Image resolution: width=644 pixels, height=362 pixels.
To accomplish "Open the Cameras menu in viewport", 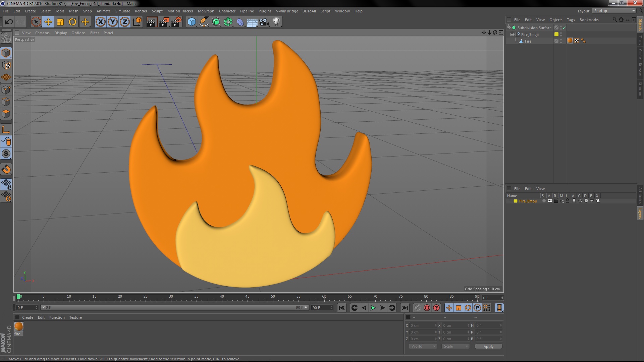I will click(42, 33).
